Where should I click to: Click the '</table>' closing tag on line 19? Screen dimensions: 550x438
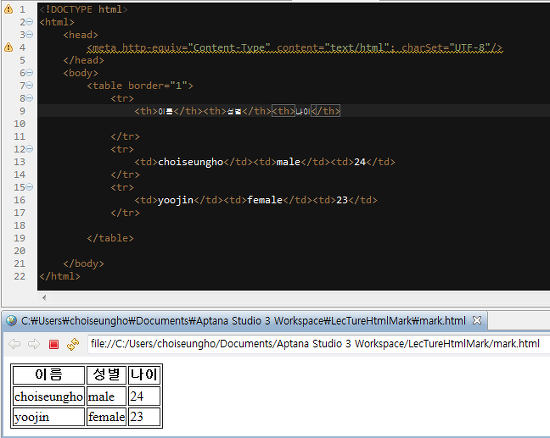pos(110,238)
